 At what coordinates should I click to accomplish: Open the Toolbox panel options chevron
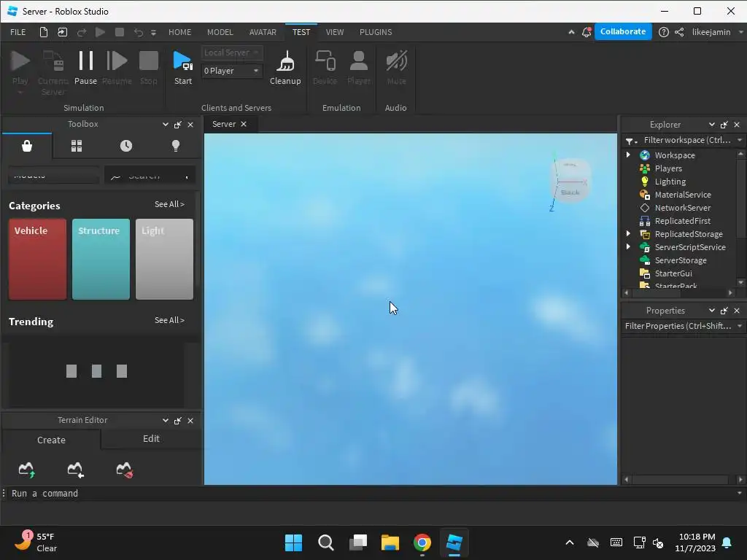166,124
